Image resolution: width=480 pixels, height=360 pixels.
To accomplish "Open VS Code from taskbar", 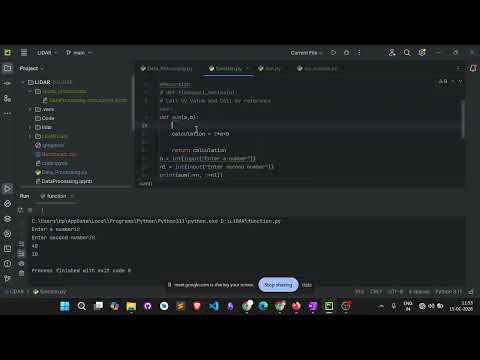I will click(x=214, y=306).
